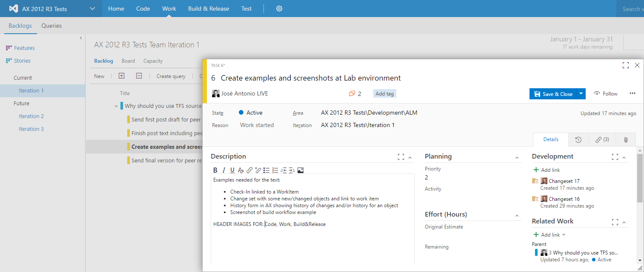Click Create query in backlog toolbar

(171, 76)
